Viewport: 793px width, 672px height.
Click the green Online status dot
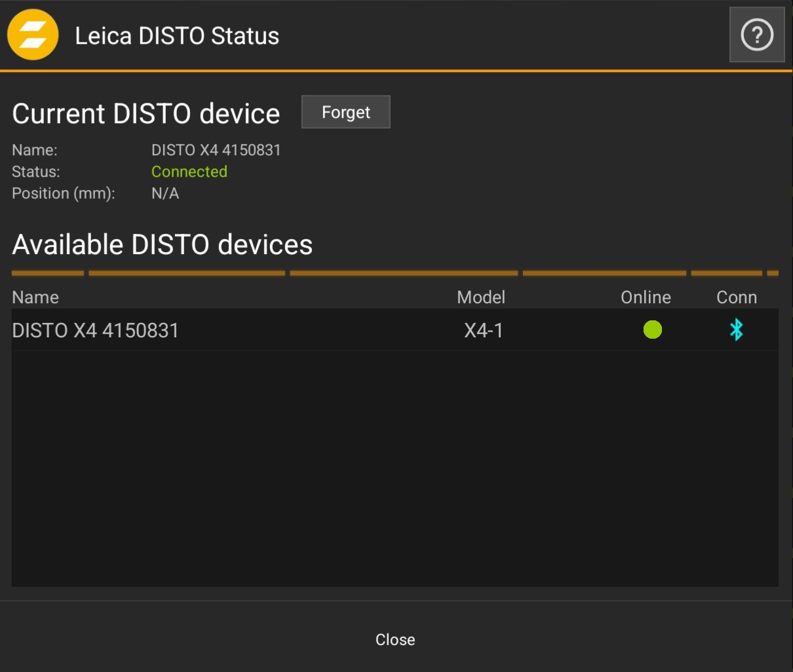pyautogui.click(x=652, y=329)
